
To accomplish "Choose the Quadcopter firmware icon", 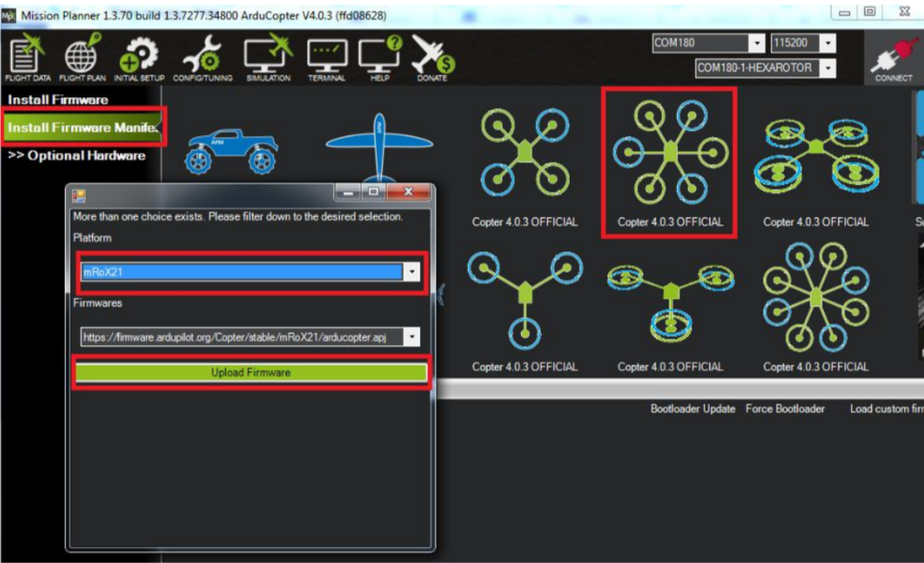I will pyautogui.click(x=525, y=152).
